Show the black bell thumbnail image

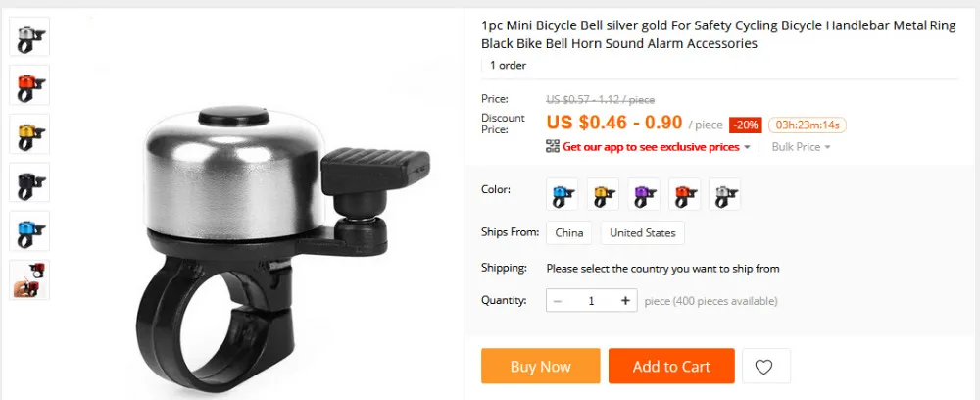pos(29,182)
